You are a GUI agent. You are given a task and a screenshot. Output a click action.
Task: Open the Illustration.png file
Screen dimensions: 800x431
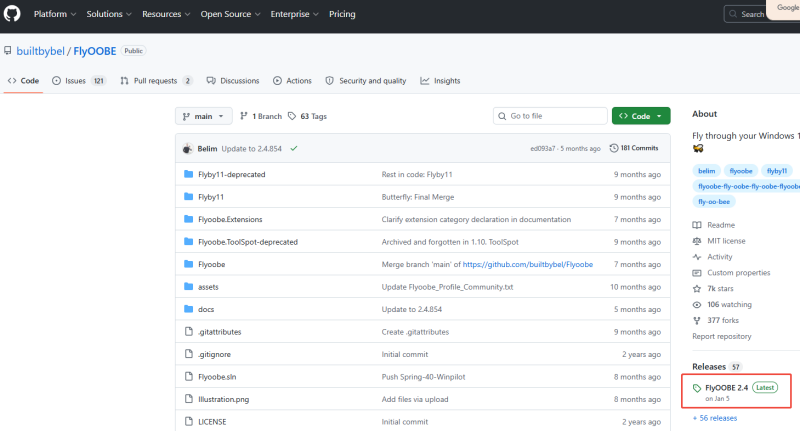pos(223,399)
